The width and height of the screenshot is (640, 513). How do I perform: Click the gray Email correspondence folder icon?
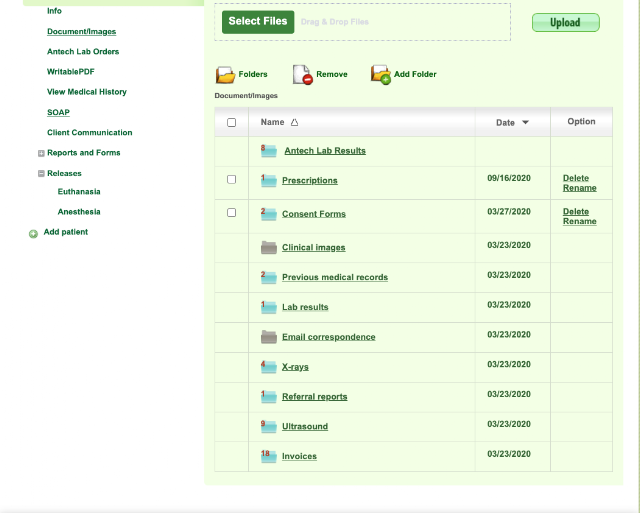[x=269, y=337]
